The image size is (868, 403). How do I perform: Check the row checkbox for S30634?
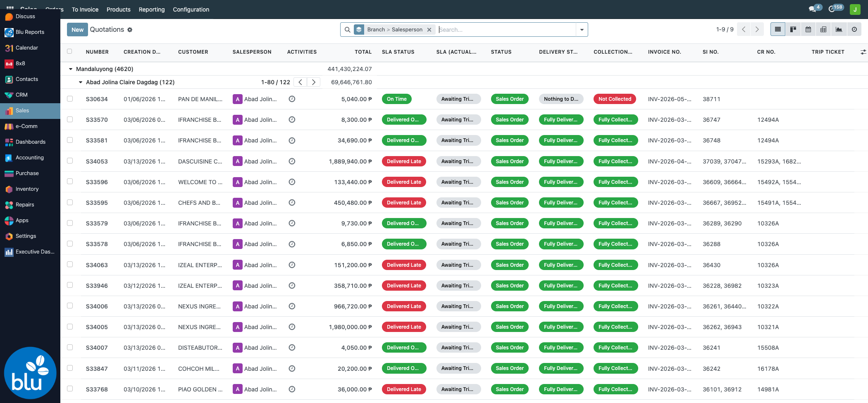70,99
